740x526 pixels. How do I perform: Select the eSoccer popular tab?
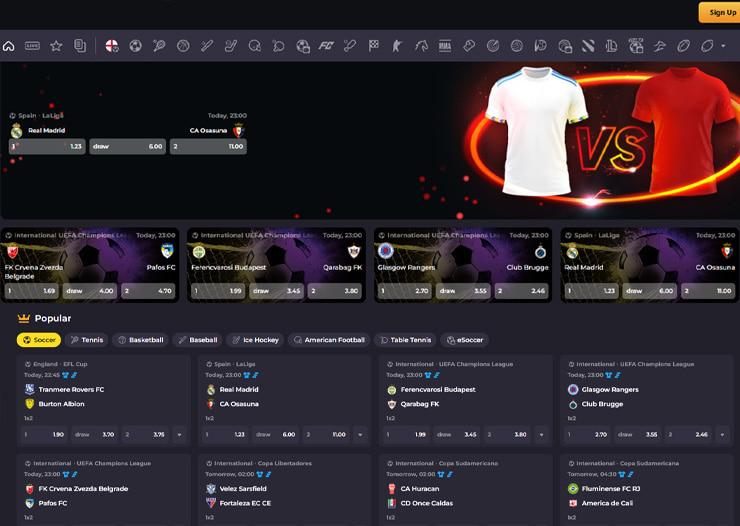pyautogui.click(x=465, y=340)
